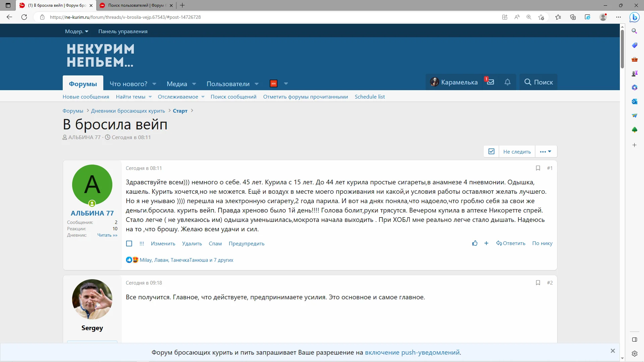This screenshot has width=644, height=362.
Task: Click the Не следить button
Action: point(517,152)
